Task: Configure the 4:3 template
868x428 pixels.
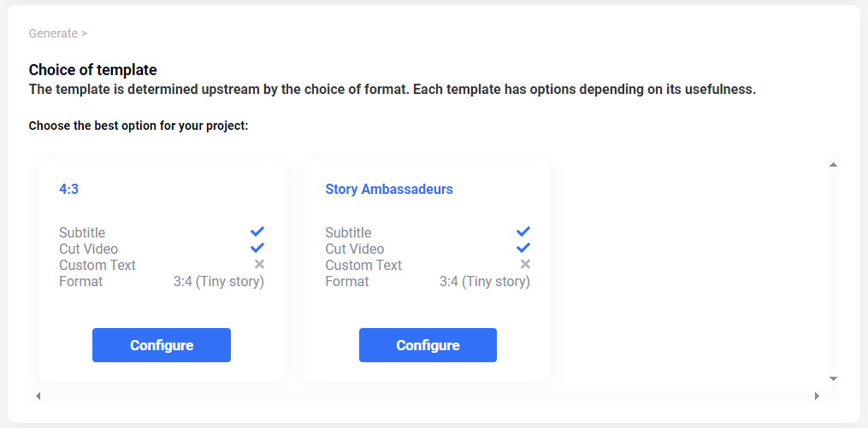Action: tap(162, 345)
